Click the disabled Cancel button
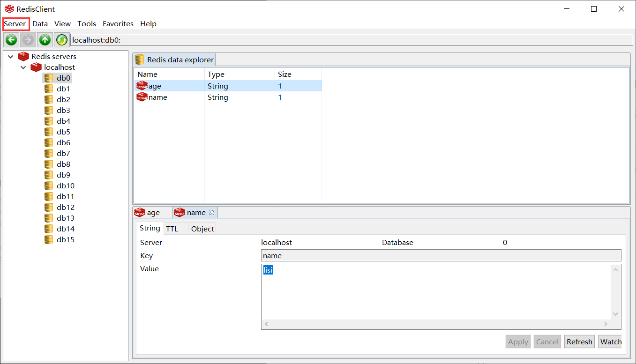This screenshot has width=636, height=364. 547,342
